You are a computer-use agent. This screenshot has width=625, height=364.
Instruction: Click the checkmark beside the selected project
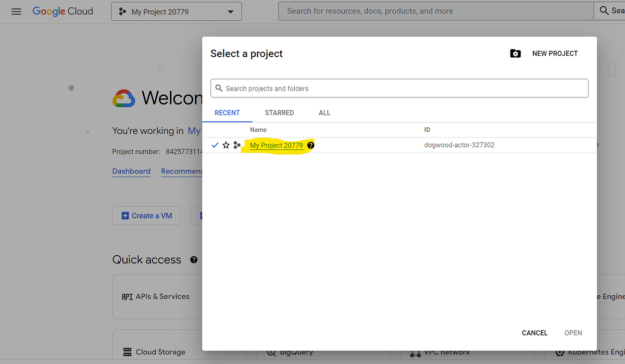pyautogui.click(x=215, y=145)
